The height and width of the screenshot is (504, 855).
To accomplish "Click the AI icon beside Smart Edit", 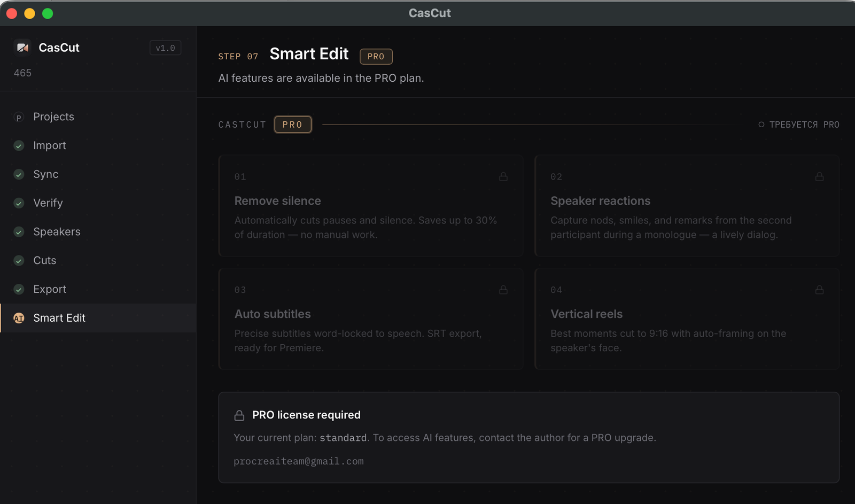I will (19, 318).
